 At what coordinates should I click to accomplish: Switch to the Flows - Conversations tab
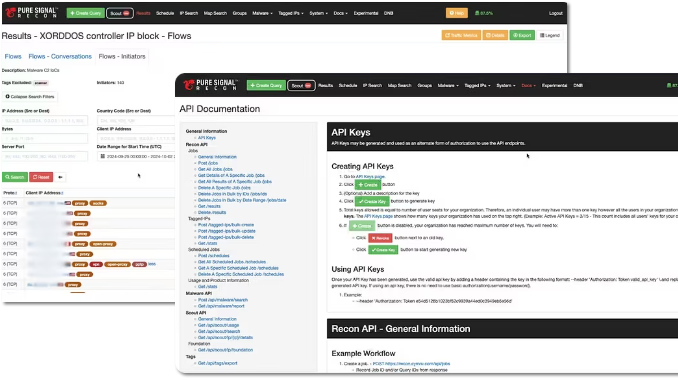click(60, 56)
